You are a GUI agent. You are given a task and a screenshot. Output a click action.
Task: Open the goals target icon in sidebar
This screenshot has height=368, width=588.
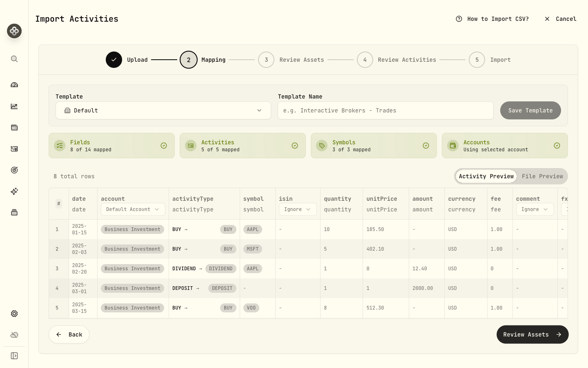point(14,170)
